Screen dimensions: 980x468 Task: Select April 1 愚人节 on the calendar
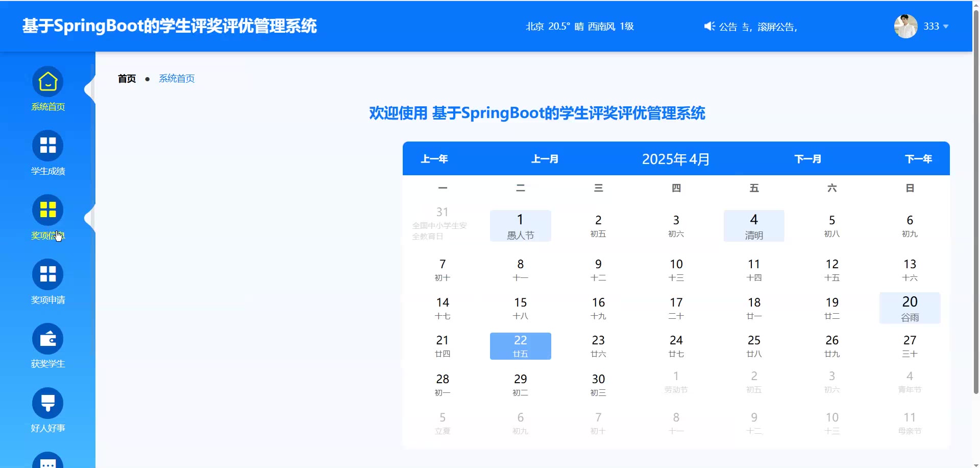[521, 226]
